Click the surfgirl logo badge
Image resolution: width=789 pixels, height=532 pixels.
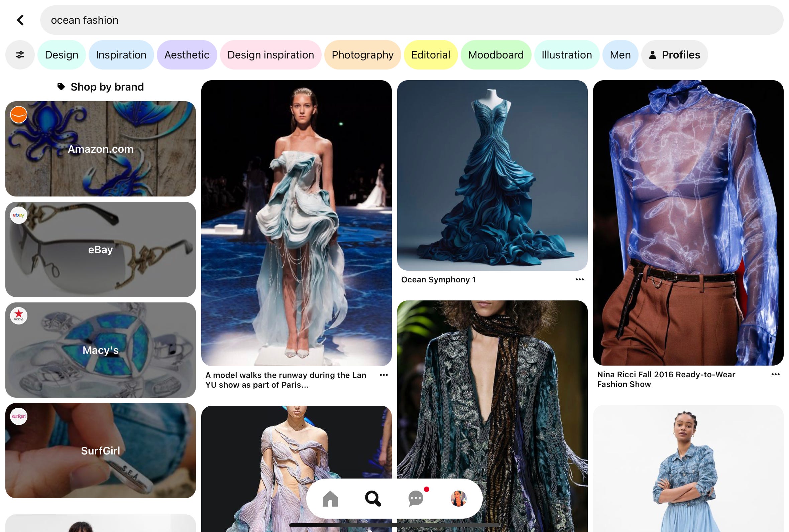point(19,416)
